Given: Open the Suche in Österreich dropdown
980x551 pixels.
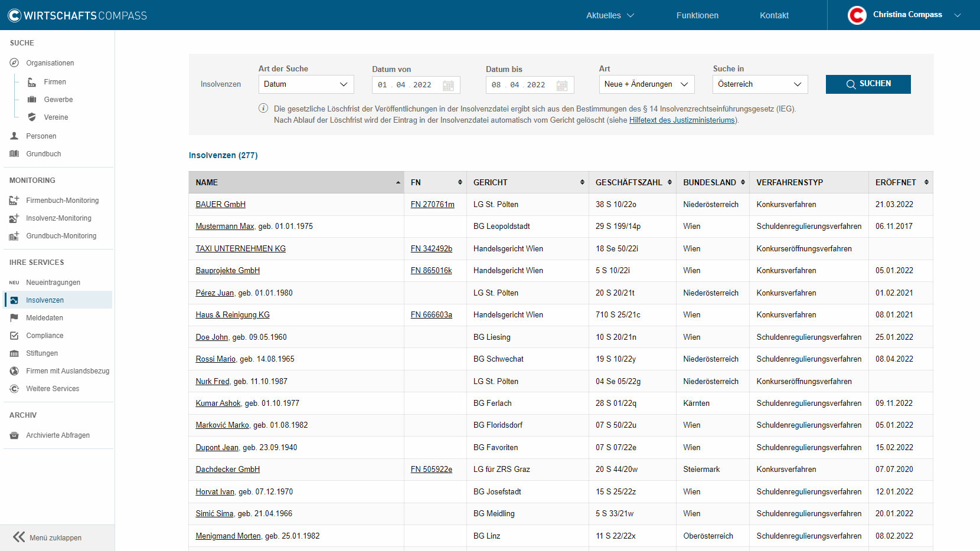Looking at the screenshot, I should click(760, 84).
